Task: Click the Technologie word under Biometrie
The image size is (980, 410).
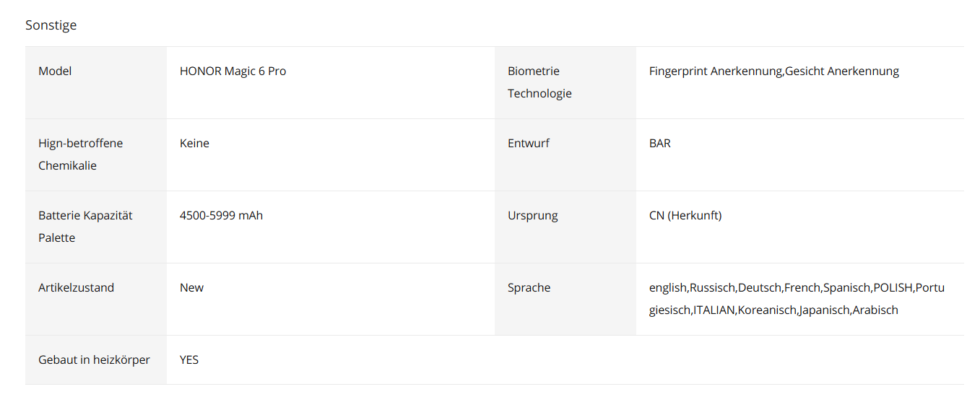Action: (539, 93)
